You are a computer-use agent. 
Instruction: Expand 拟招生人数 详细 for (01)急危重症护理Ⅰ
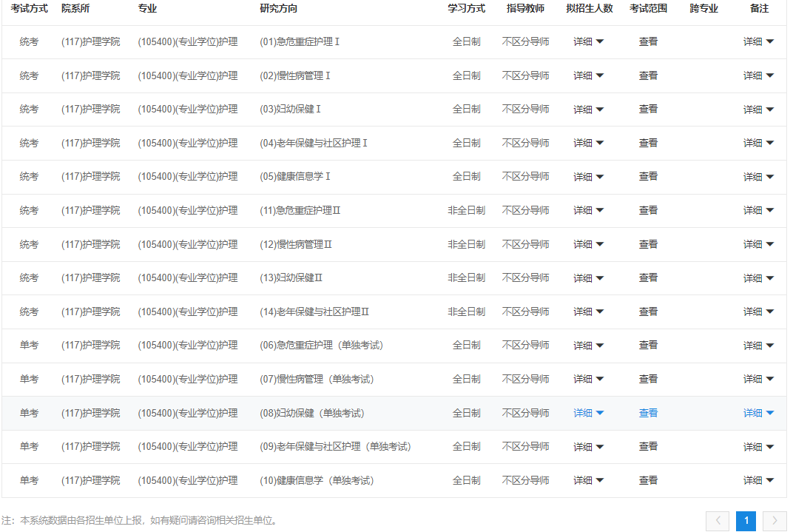pos(588,42)
